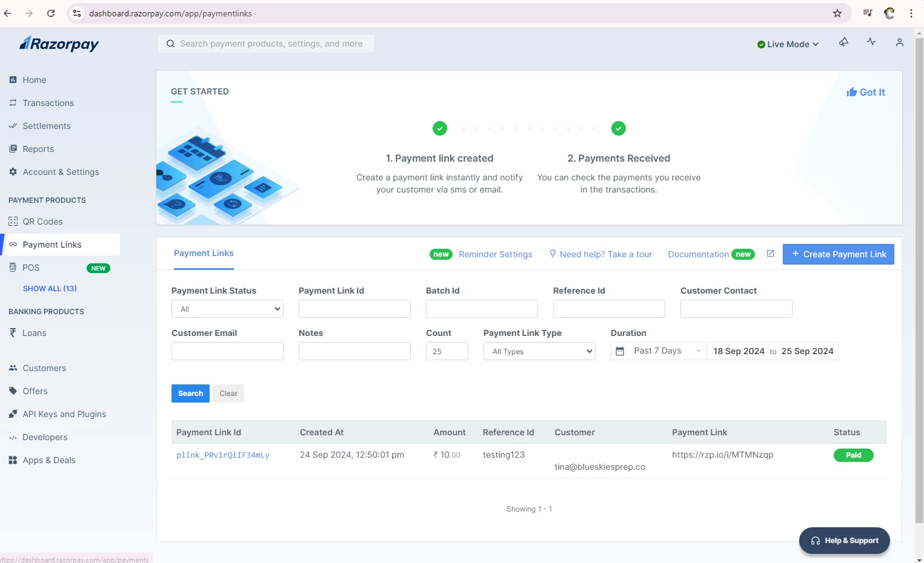Click customer email tina@blueskiesprep.co
924x563 pixels.
pos(600,467)
